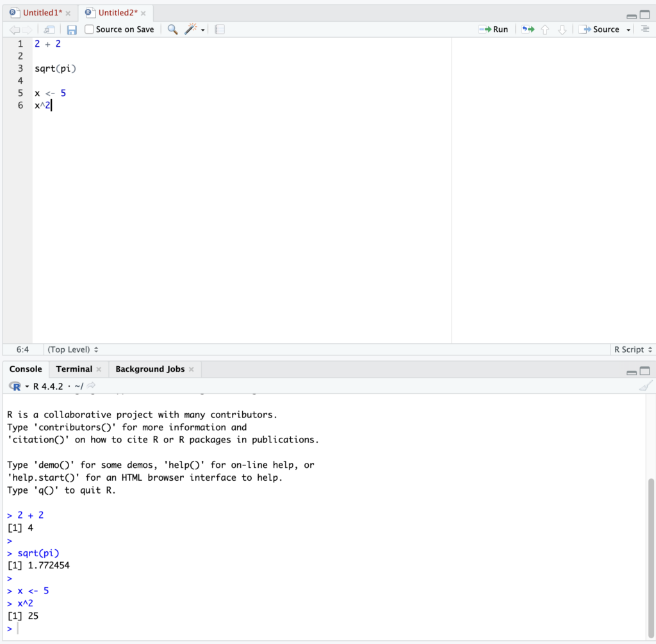656x644 pixels.
Task: Open the R Script file type selector
Action: point(633,350)
